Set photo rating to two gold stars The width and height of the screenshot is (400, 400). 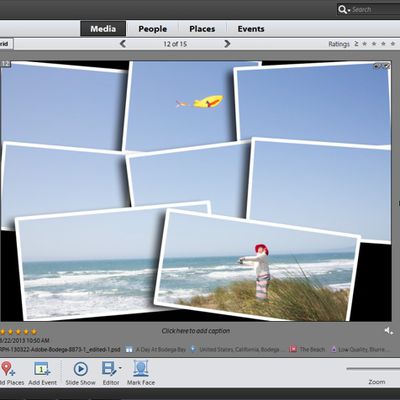coord(11,332)
